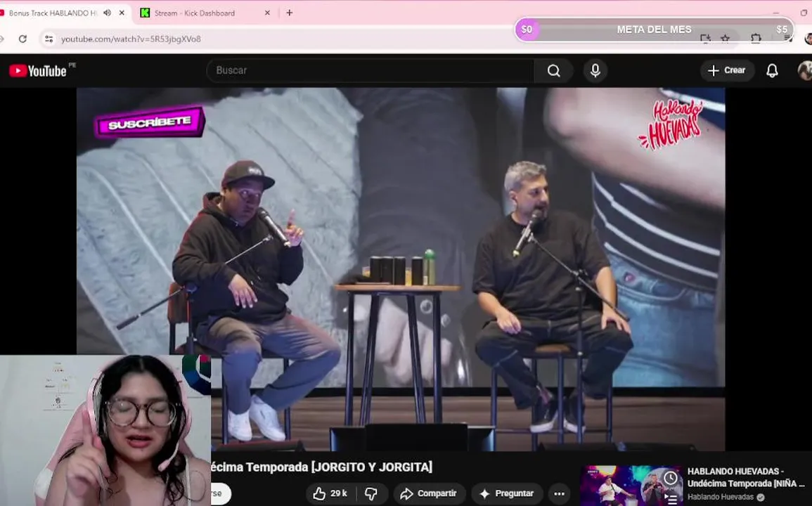Switch to Stream - Kick Dashboard tab
The image size is (812, 506).
(x=195, y=13)
